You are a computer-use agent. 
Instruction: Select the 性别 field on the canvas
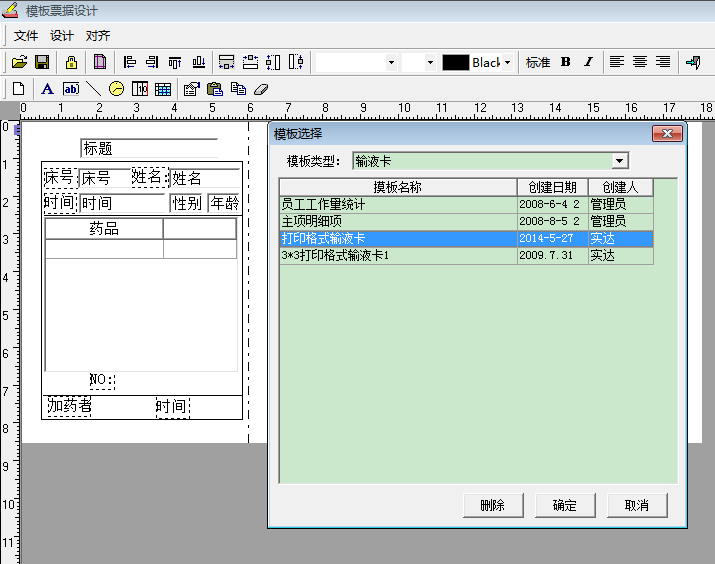coord(187,203)
